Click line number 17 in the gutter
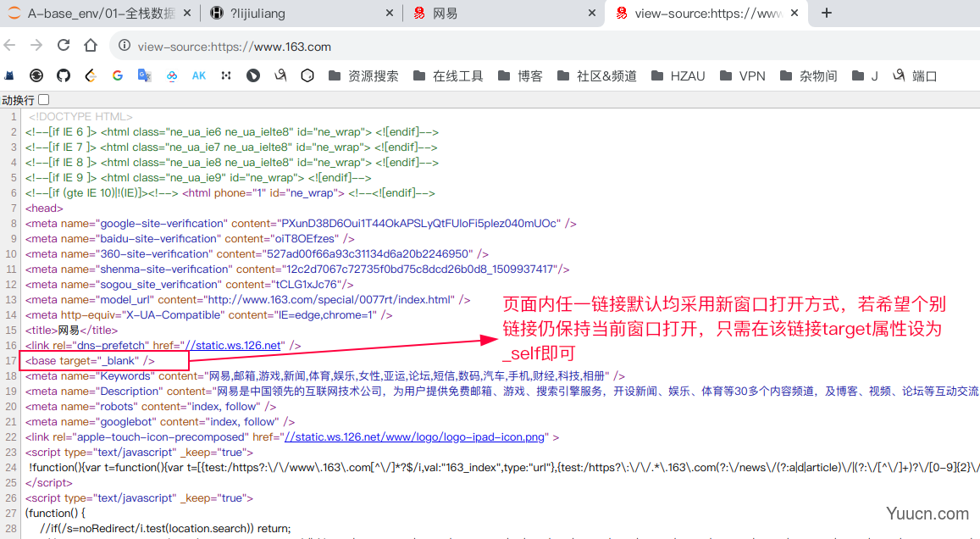 tap(11, 360)
